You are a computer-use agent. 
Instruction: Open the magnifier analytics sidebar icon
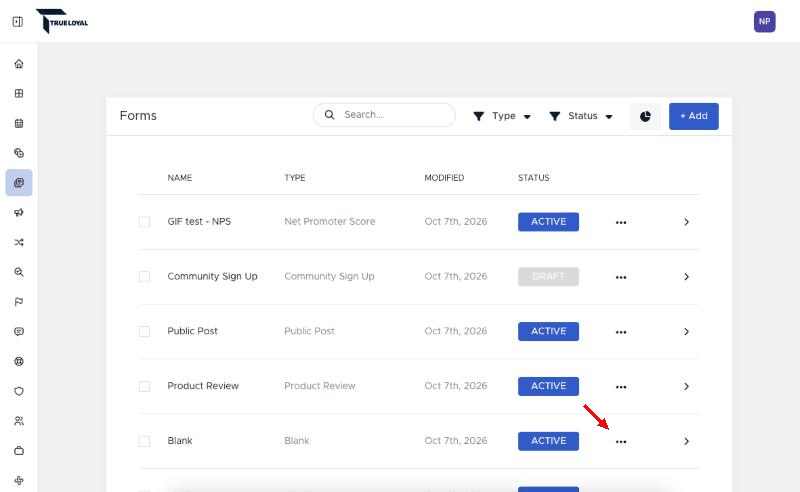(19, 272)
